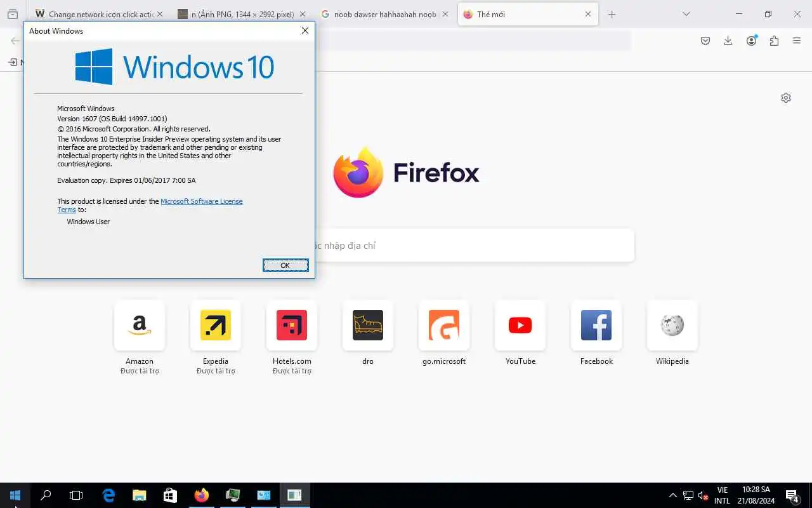Open the dro shortcut tile

pos(368,325)
